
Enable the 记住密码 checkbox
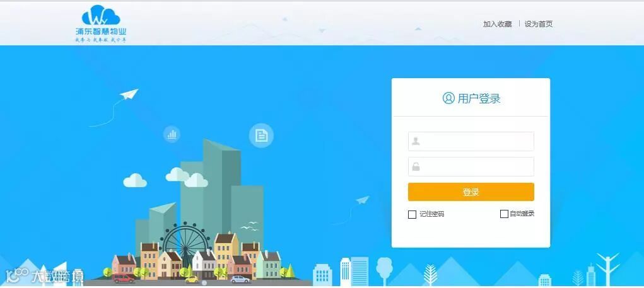tap(412, 214)
